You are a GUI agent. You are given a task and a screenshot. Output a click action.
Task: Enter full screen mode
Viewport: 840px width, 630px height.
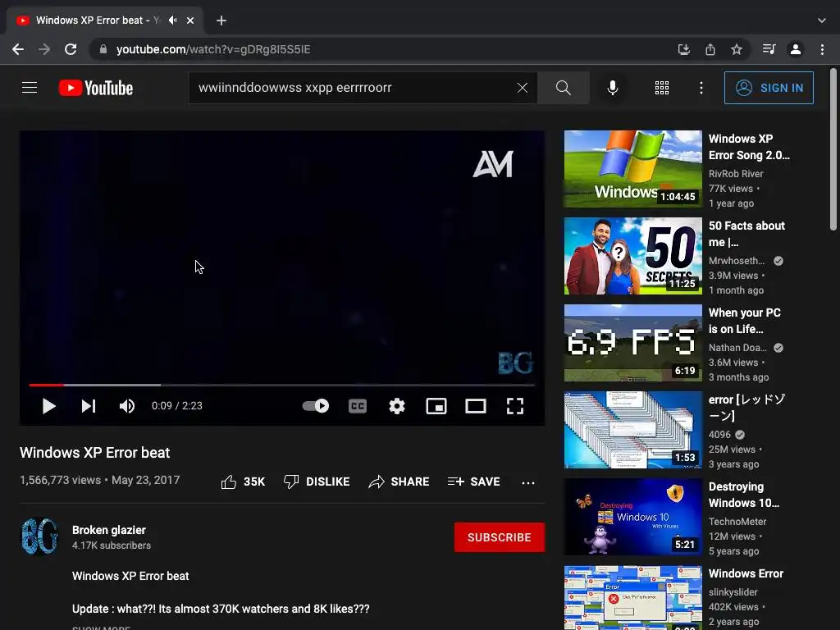(515, 406)
